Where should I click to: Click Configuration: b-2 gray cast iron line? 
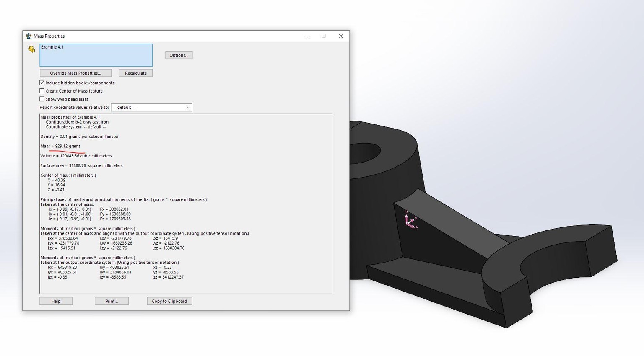tap(77, 122)
